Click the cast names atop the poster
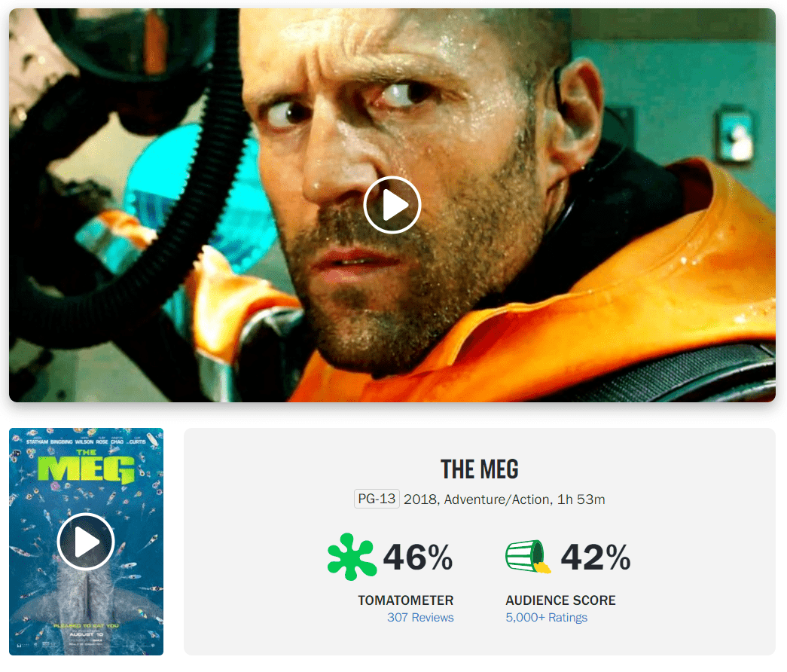 tap(86, 441)
